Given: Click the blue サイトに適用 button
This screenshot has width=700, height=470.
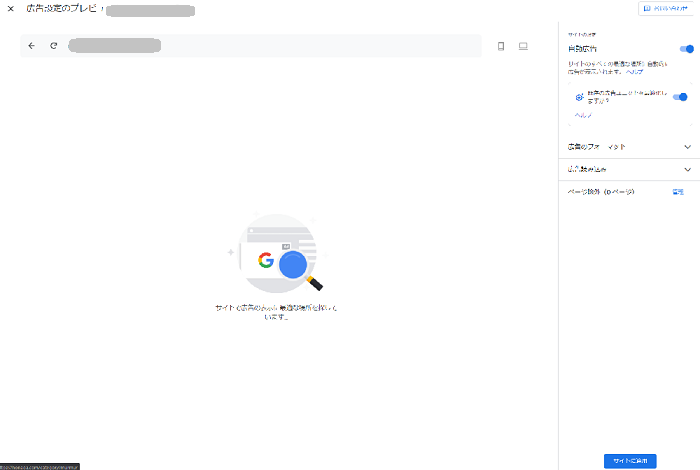Looking at the screenshot, I should tap(630, 461).
